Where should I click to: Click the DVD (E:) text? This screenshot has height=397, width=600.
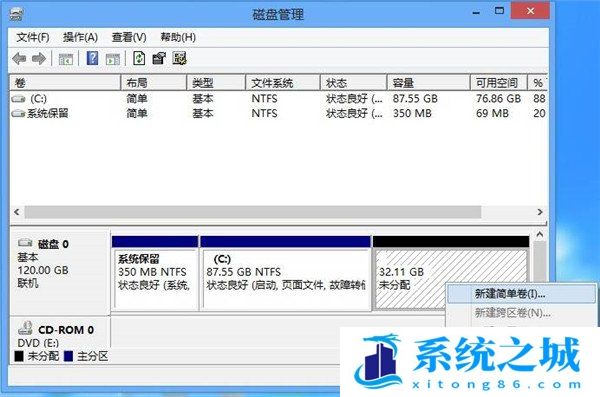38,343
